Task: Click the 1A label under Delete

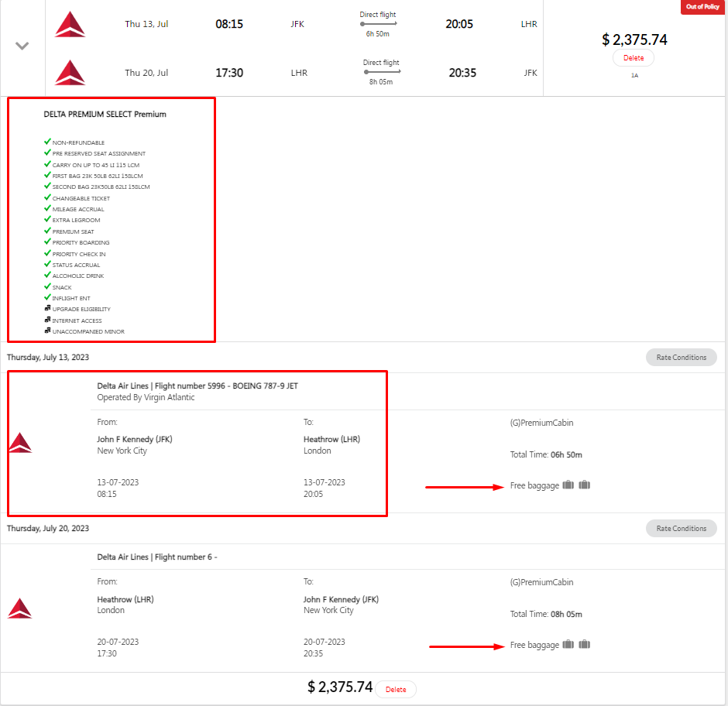Action: click(x=634, y=75)
